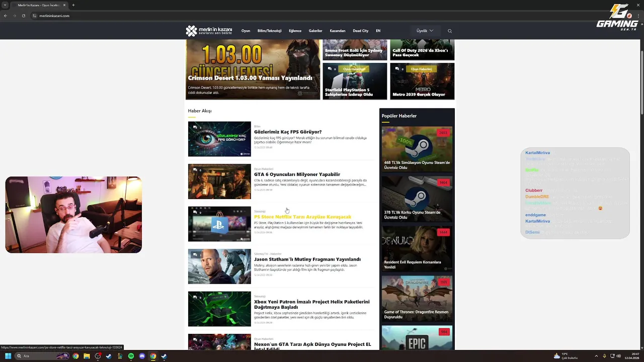The width and height of the screenshot is (644, 362).
Task: Open Nexon'un GTA Tarzı Açık Dünya headline
Action: (x=312, y=346)
